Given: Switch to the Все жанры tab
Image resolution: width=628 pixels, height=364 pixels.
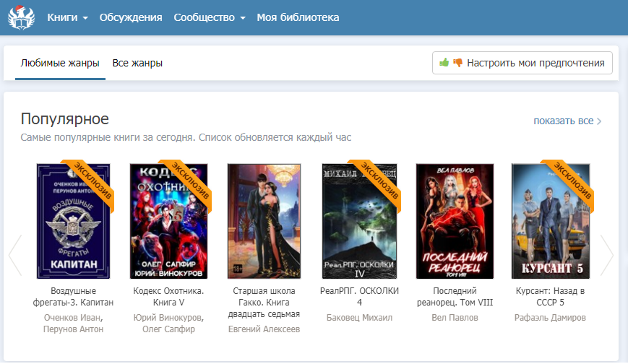Looking at the screenshot, I should click(137, 63).
